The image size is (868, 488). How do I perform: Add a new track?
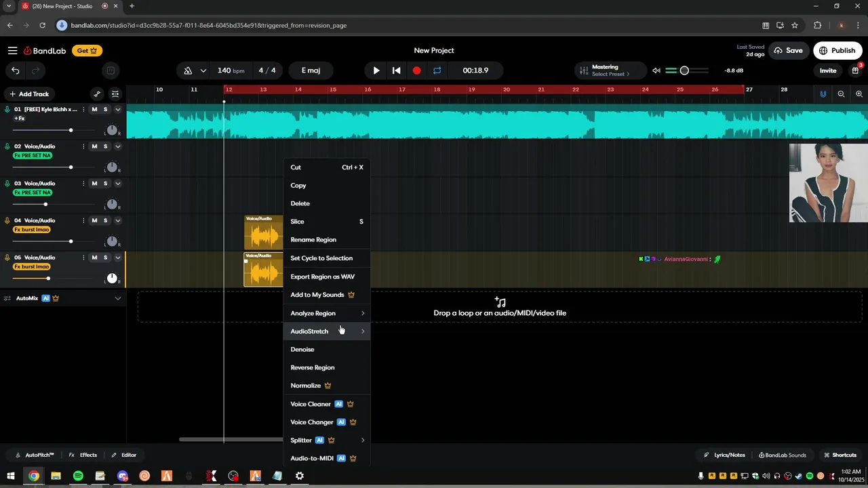click(28, 94)
